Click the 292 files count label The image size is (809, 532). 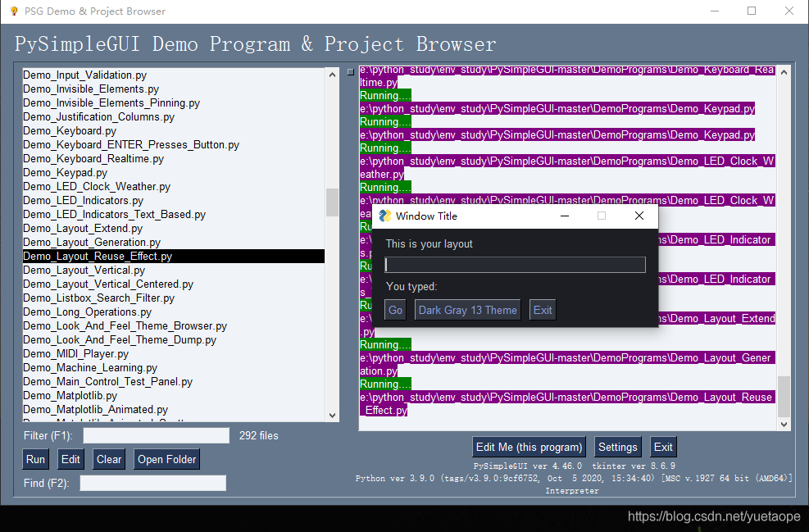point(258,435)
